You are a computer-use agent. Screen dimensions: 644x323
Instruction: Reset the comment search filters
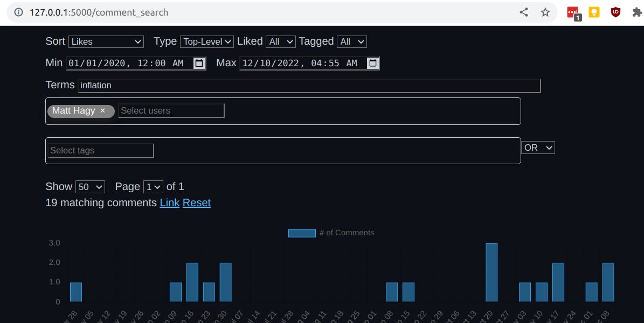[x=196, y=203]
